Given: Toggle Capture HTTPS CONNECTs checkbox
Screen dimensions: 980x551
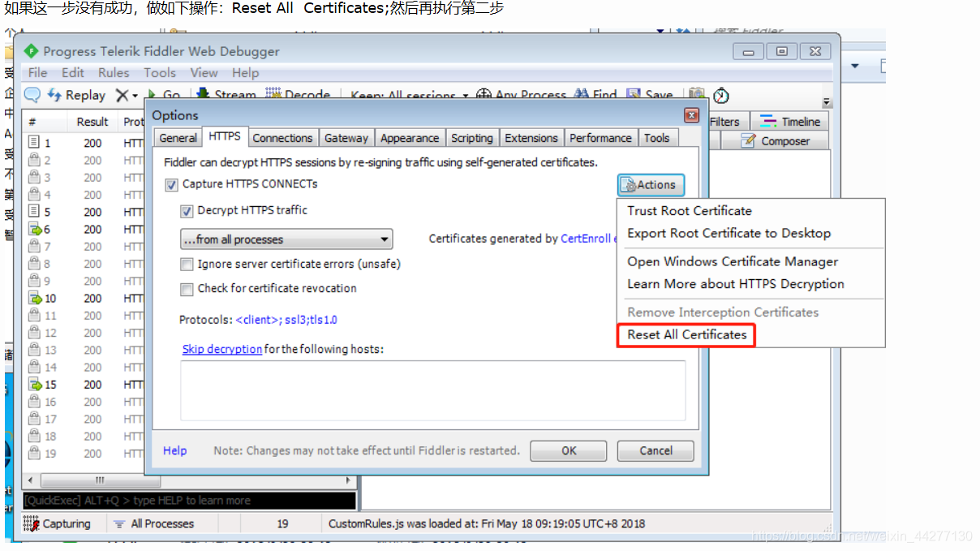Looking at the screenshot, I should pos(171,184).
